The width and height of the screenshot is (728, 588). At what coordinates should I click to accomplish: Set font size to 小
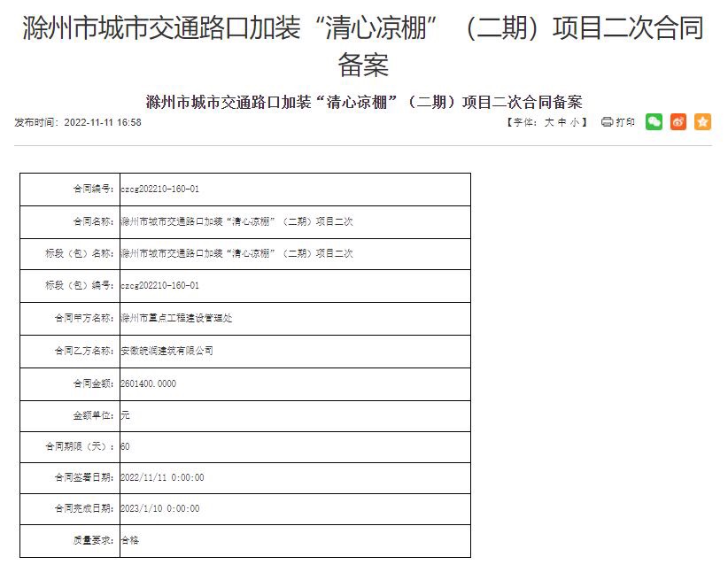575,122
